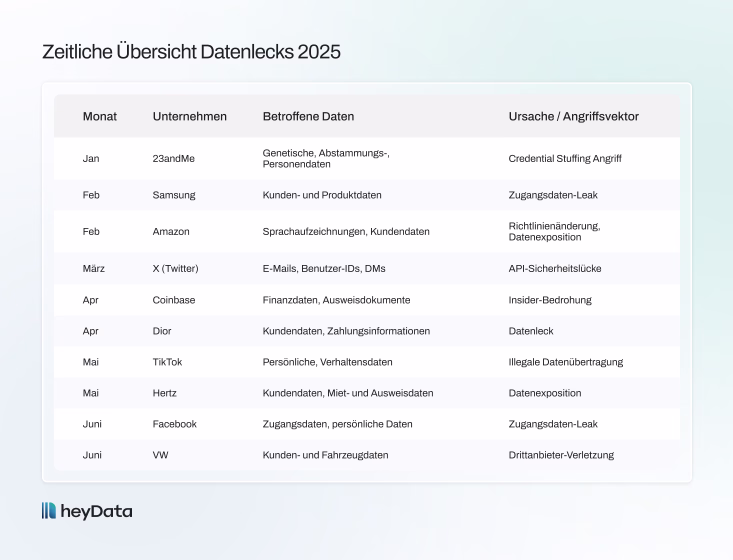
Task: Click the heyData logo icon
Action: point(48,510)
